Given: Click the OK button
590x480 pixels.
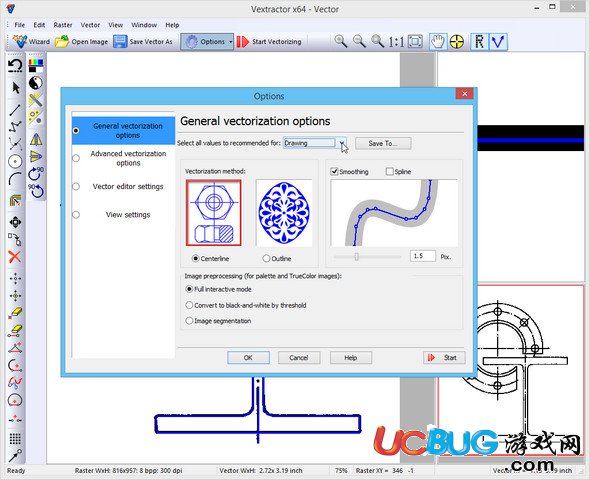Looking at the screenshot, I should click(x=248, y=358).
